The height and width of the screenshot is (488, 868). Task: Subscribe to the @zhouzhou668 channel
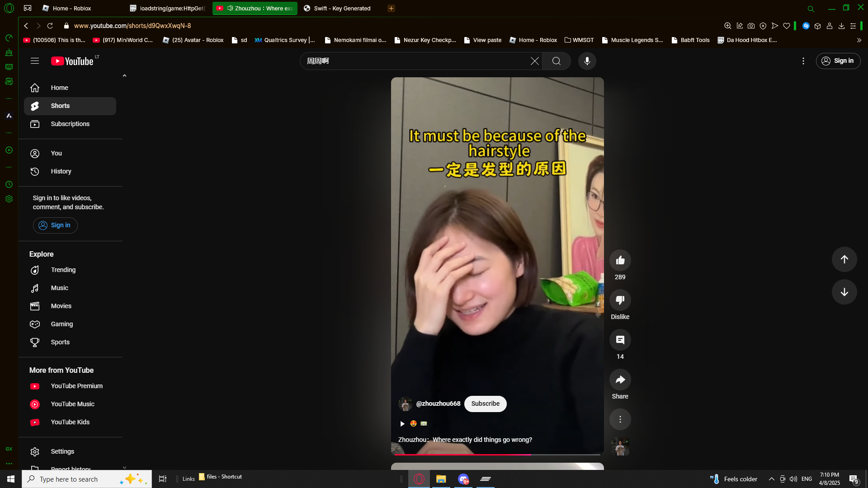pyautogui.click(x=485, y=404)
